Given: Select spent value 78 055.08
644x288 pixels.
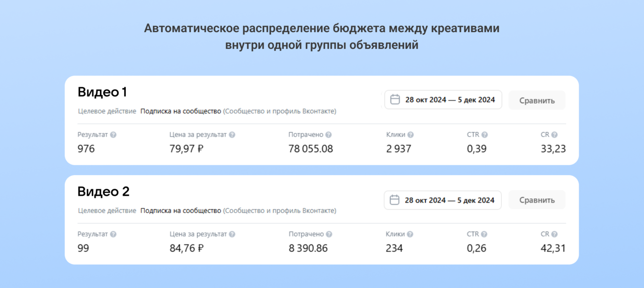Looking at the screenshot, I should pyautogui.click(x=310, y=149).
